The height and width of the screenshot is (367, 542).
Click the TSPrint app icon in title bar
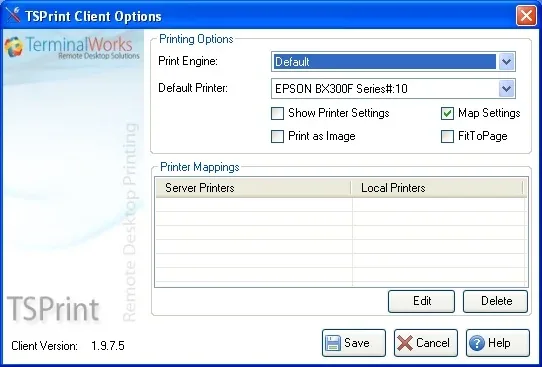pos(13,15)
